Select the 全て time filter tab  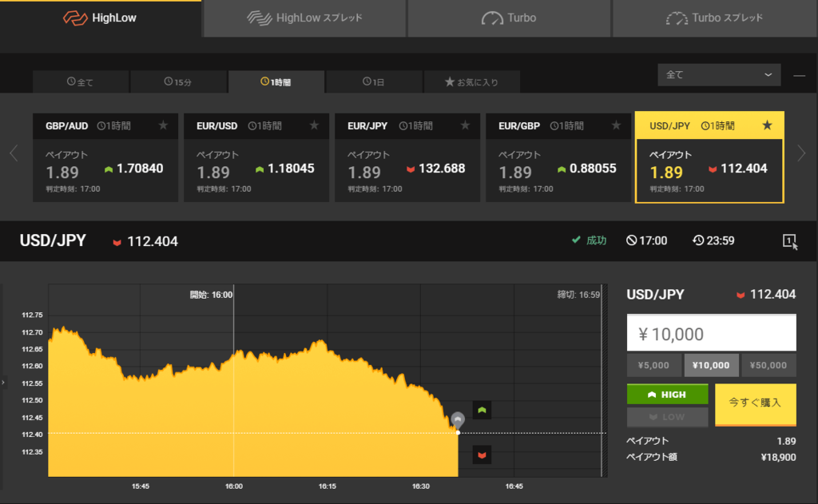coord(81,82)
